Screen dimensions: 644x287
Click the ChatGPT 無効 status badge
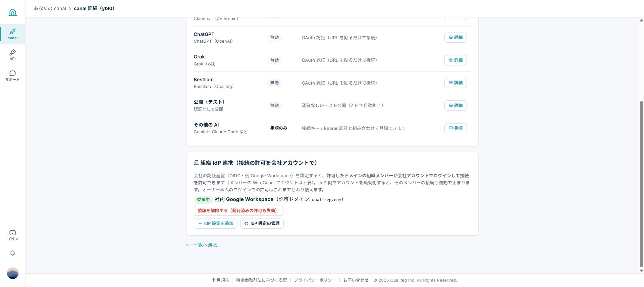click(x=274, y=38)
